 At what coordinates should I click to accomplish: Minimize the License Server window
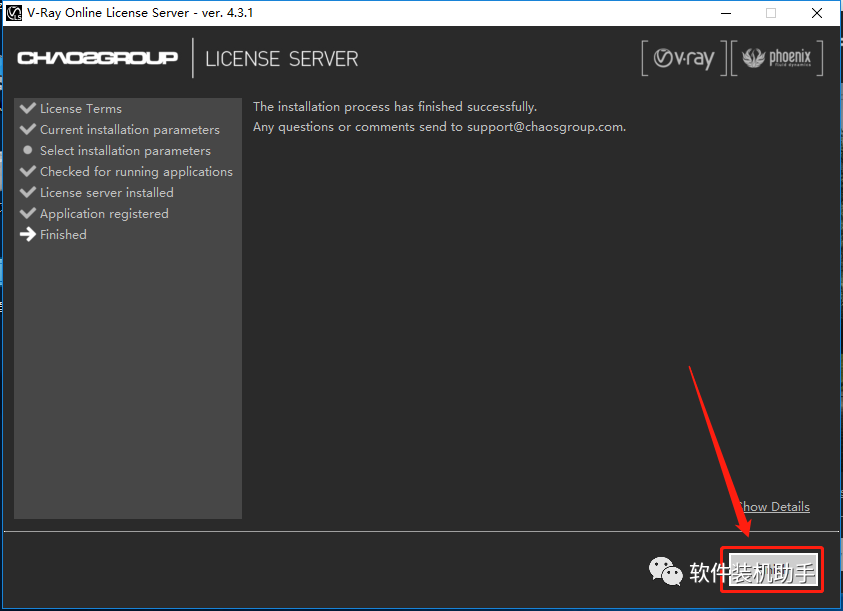point(726,13)
